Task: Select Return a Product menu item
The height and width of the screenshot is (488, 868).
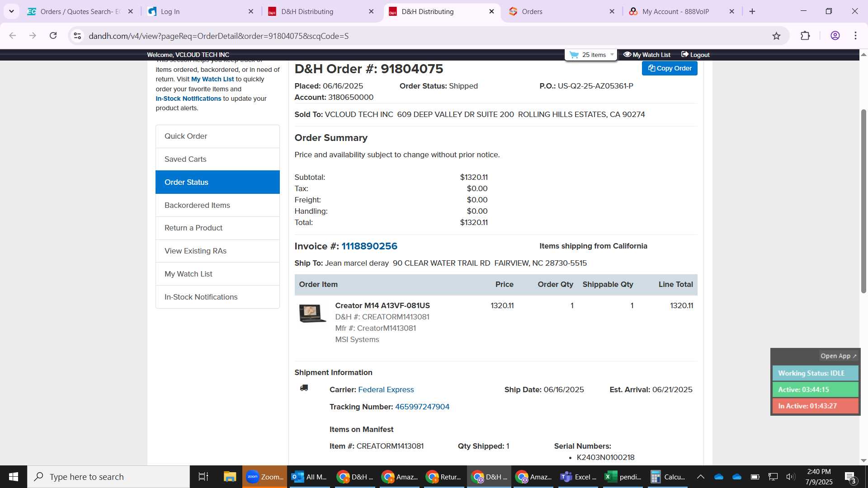Action: click(217, 228)
